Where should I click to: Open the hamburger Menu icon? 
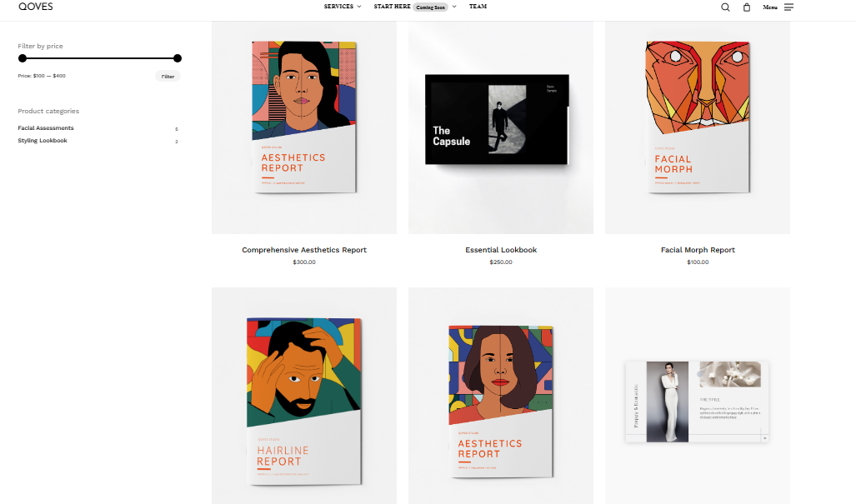[x=788, y=7]
